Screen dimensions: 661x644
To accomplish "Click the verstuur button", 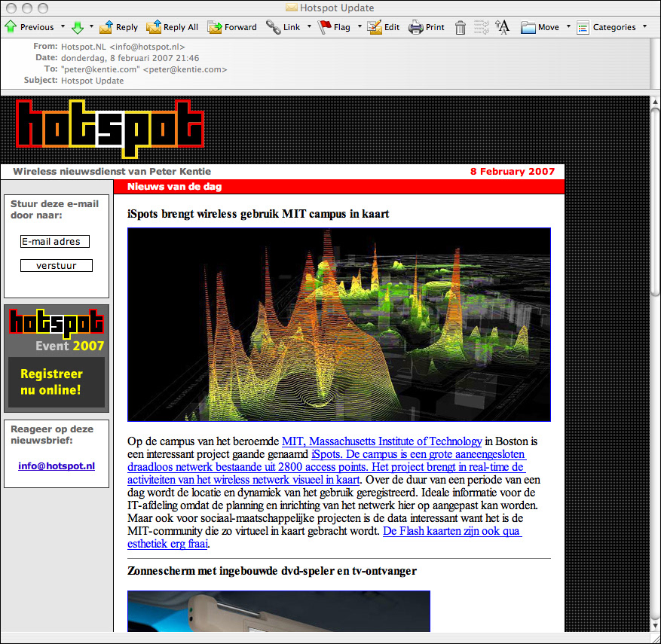I will pyautogui.click(x=57, y=265).
